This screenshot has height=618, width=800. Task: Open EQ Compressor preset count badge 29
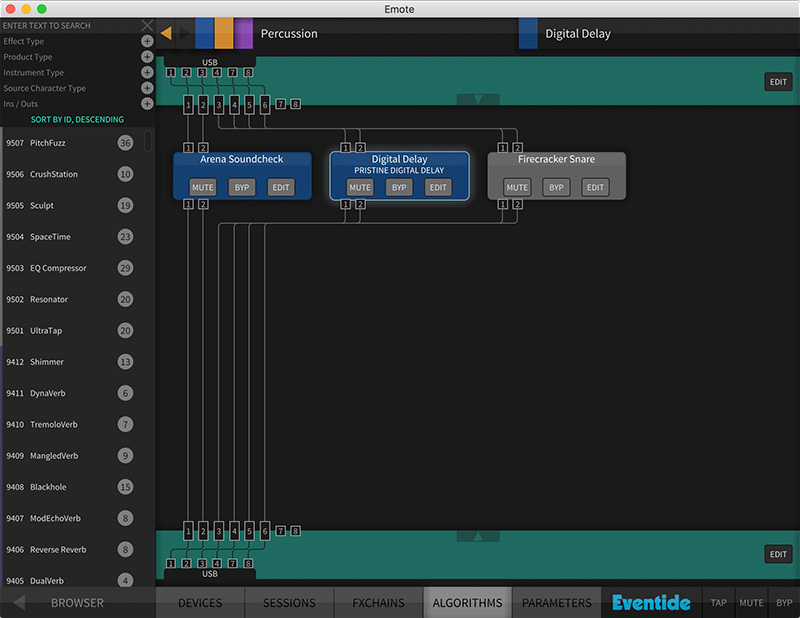[126, 268]
